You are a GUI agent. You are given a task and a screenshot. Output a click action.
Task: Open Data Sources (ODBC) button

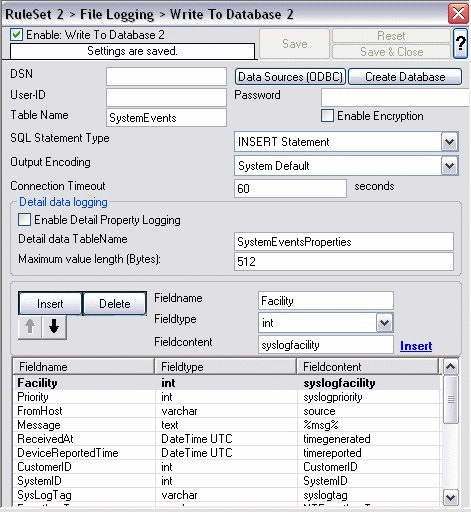(290, 77)
